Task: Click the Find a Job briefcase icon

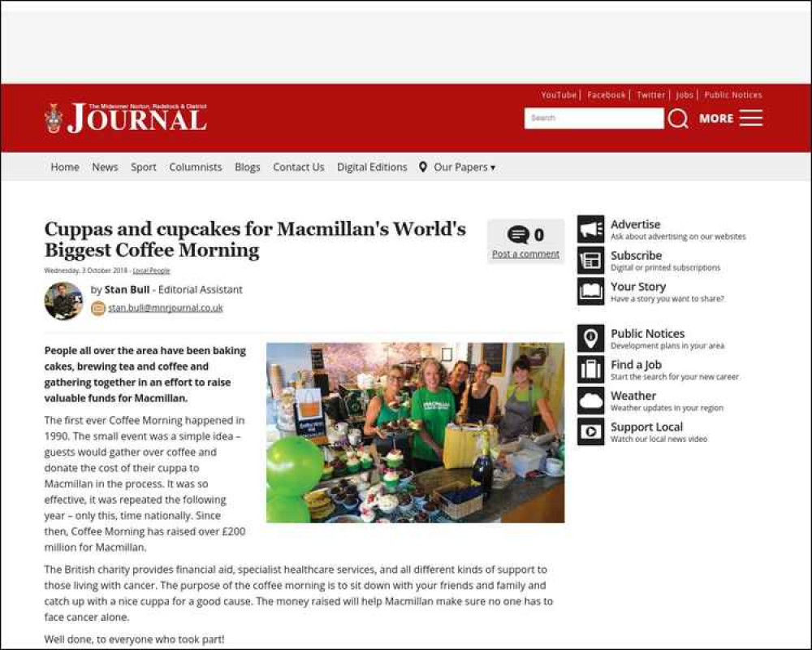Action: pyautogui.click(x=591, y=369)
